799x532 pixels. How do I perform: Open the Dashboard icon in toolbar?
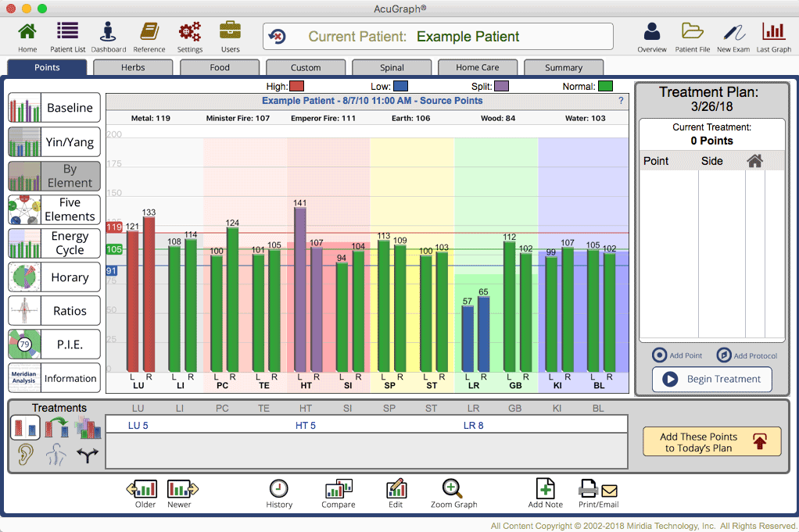[x=108, y=31]
